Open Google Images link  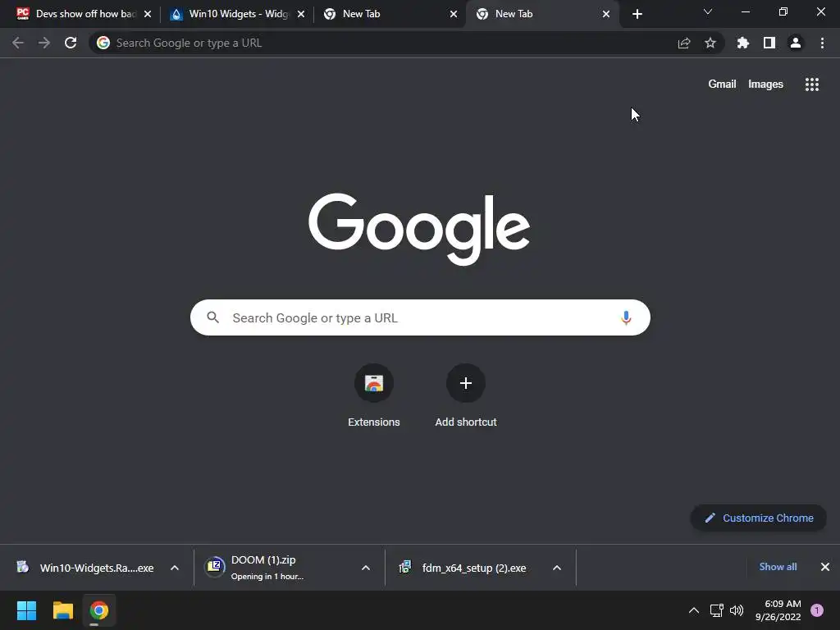(765, 84)
